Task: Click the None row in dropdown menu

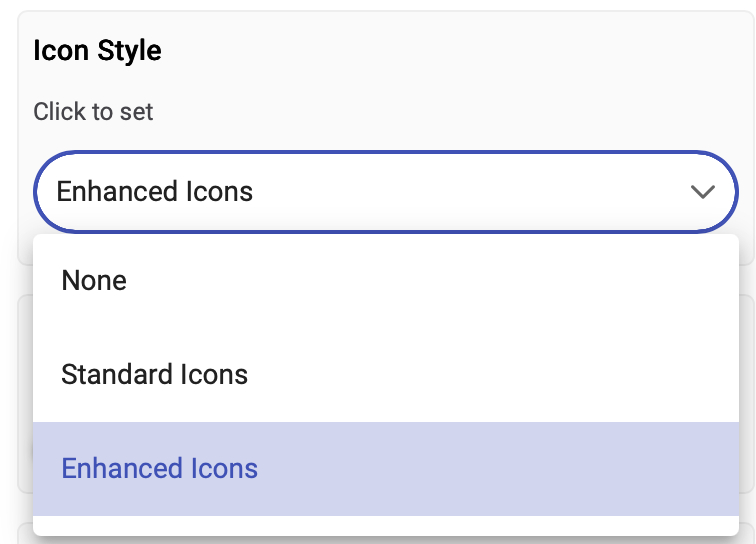Action: coord(386,281)
